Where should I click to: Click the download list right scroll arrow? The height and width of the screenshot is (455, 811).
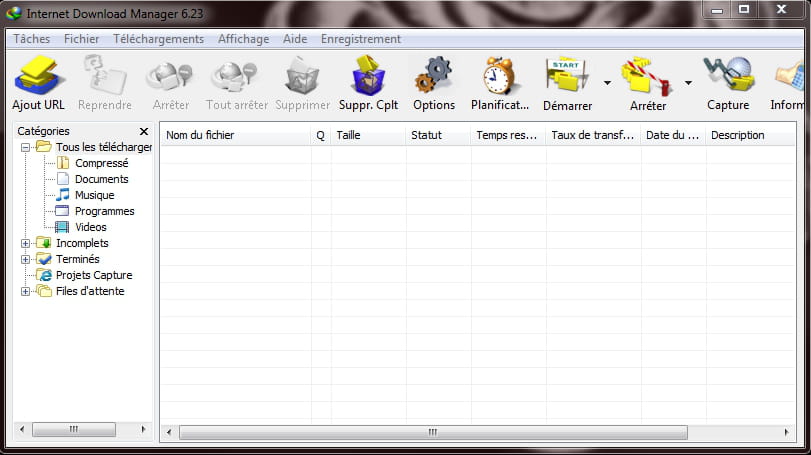[787, 432]
